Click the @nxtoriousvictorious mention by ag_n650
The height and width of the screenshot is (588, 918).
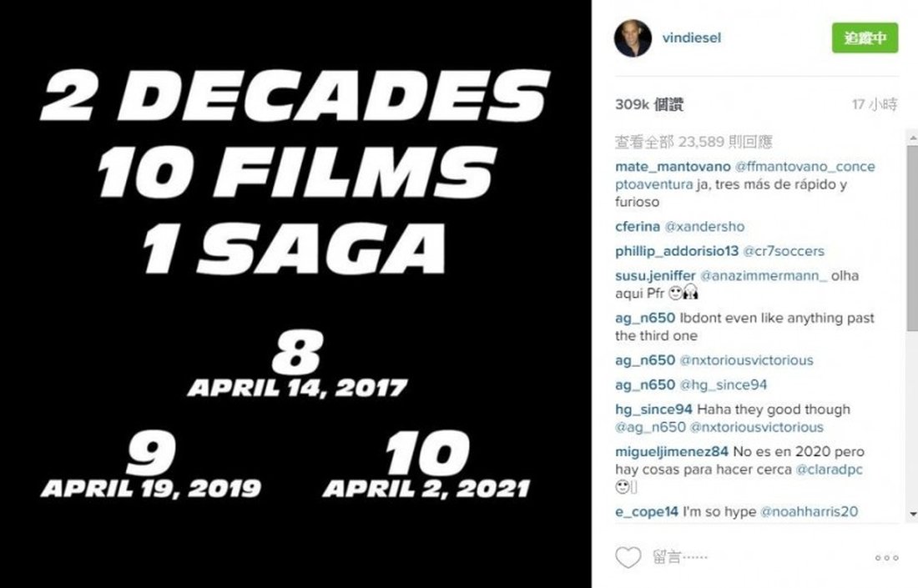coord(746,360)
